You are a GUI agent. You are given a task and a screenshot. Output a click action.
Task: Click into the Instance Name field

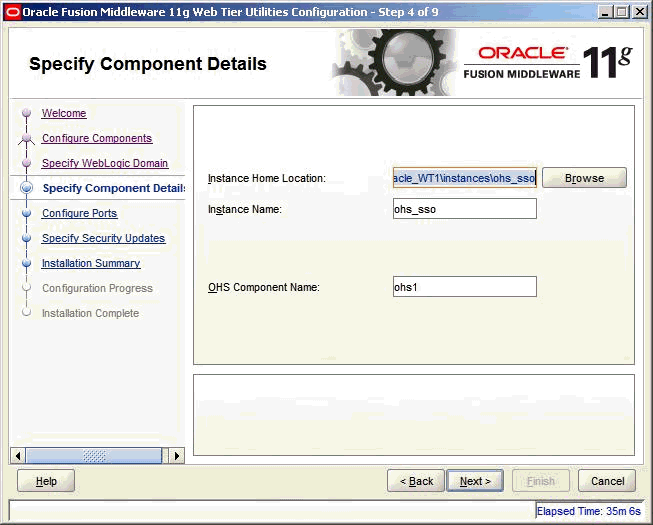pos(465,209)
